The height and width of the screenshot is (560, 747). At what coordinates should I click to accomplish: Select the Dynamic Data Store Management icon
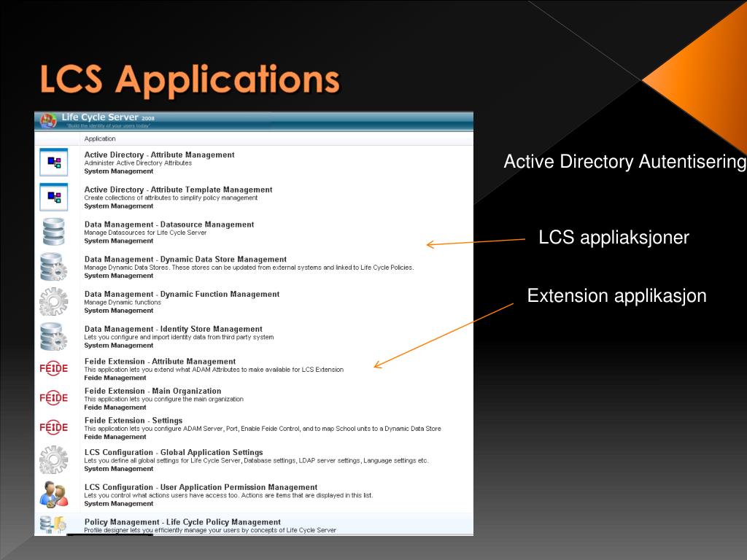54,267
